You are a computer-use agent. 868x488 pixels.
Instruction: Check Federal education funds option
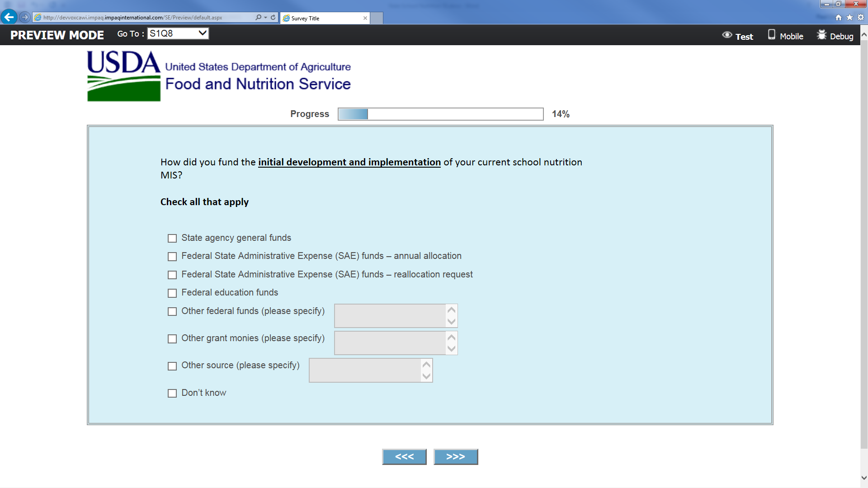pos(172,293)
